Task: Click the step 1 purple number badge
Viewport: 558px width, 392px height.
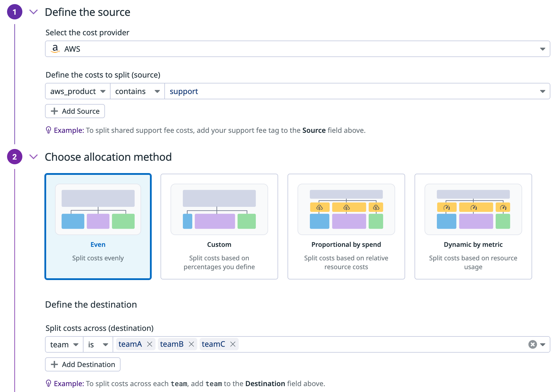Action: coord(14,12)
